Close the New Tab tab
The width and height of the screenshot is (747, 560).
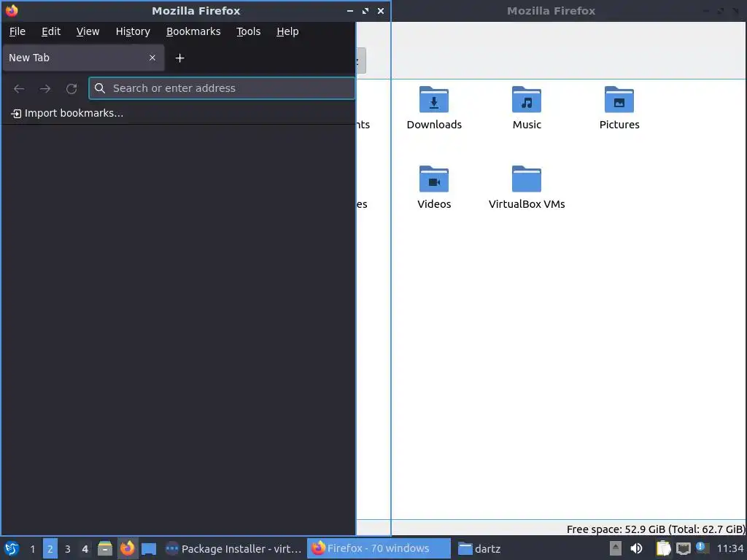pyautogui.click(x=152, y=58)
